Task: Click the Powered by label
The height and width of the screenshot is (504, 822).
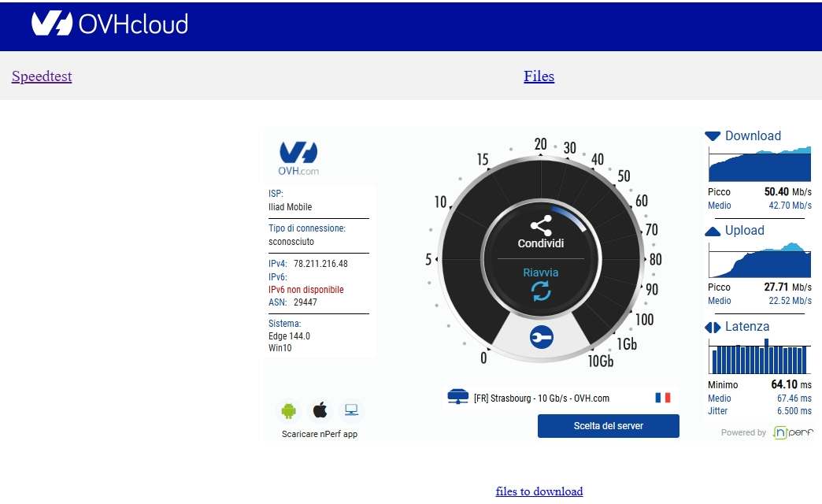Action: tap(743, 432)
